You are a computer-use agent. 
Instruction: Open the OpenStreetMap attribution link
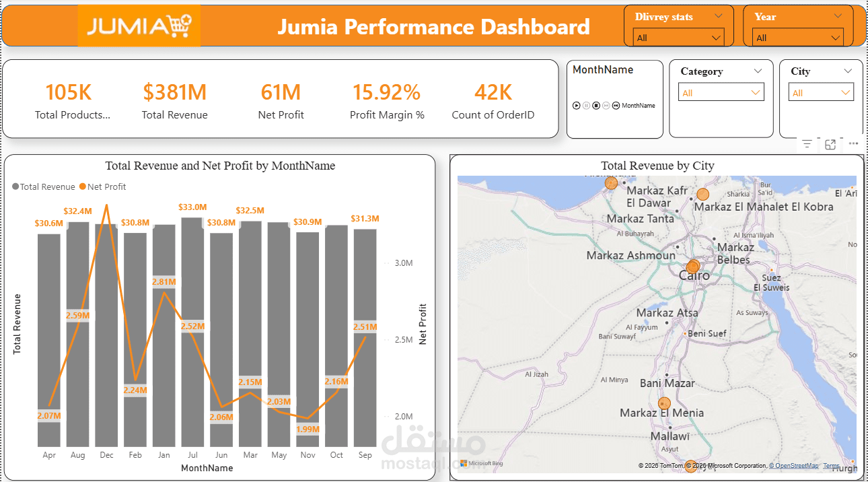(x=794, y=464)
